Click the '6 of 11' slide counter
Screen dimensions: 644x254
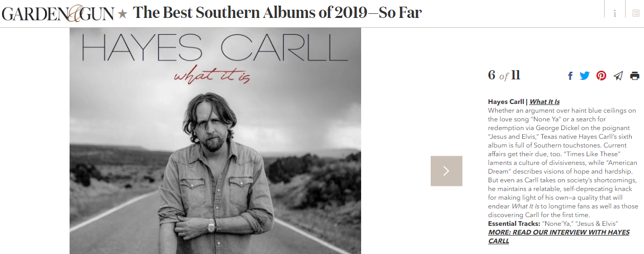[504, 76]
